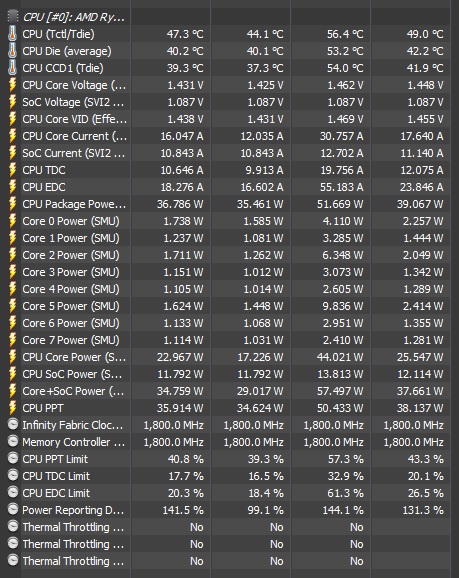Click the 38.137 W average CPU PPT
459x578 pixels.
click(420, 408)
